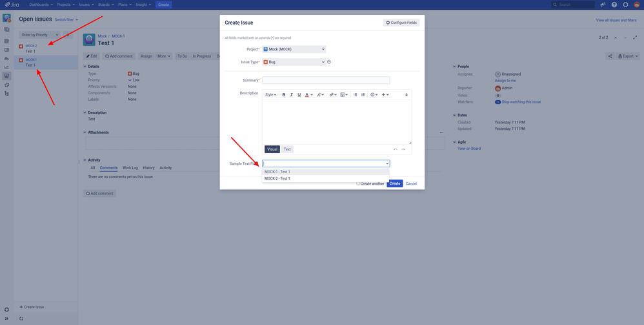This screenshot has height=325, width=644.
Task: Click Create in the top navigation
Action: tap(163, 5)
